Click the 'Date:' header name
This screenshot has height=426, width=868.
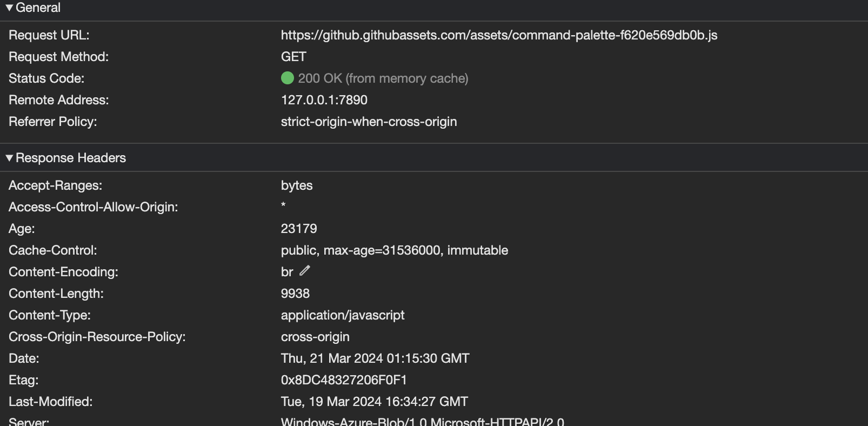24,358
